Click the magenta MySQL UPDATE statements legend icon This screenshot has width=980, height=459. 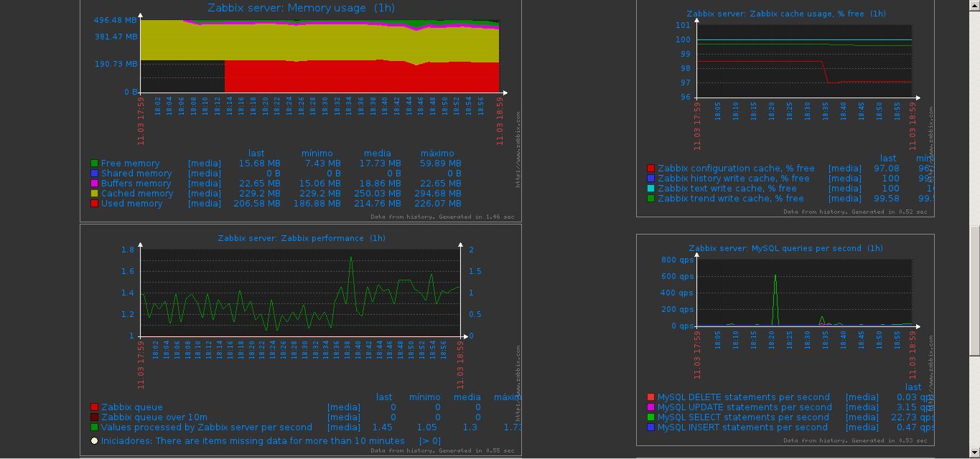tap(650, 407)
